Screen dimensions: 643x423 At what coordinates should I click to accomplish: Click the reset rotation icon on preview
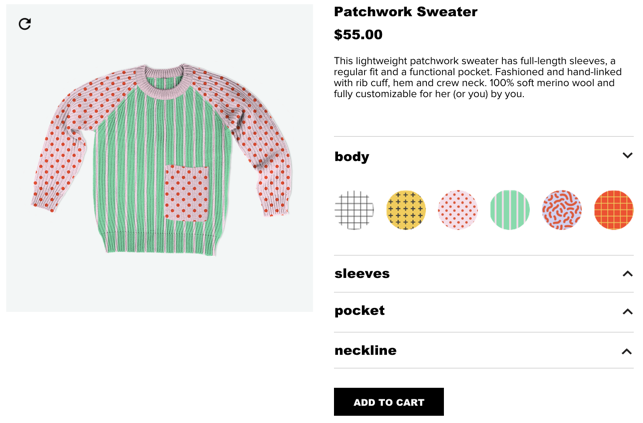pyautogui.click(x=25, y=24)
